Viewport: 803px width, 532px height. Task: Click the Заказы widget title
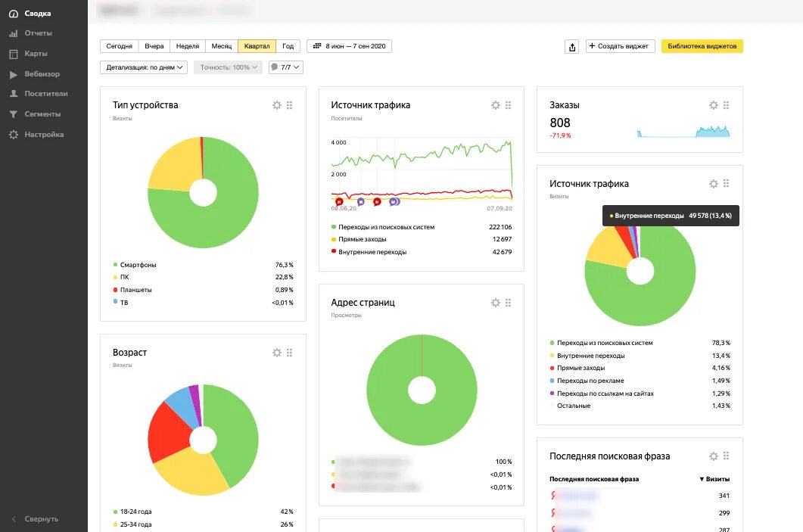[565, 105]
